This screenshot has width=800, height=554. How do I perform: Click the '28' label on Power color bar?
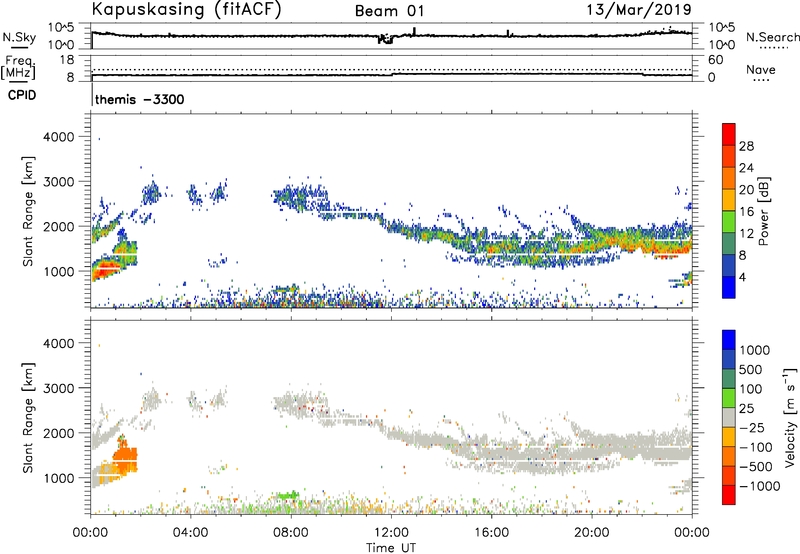click(x=746, y=146)
